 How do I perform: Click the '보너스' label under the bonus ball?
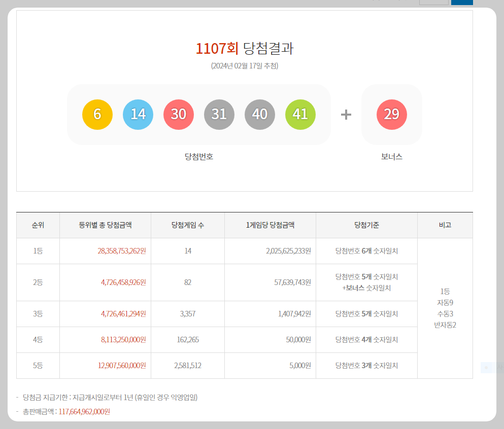pos(392,157)
